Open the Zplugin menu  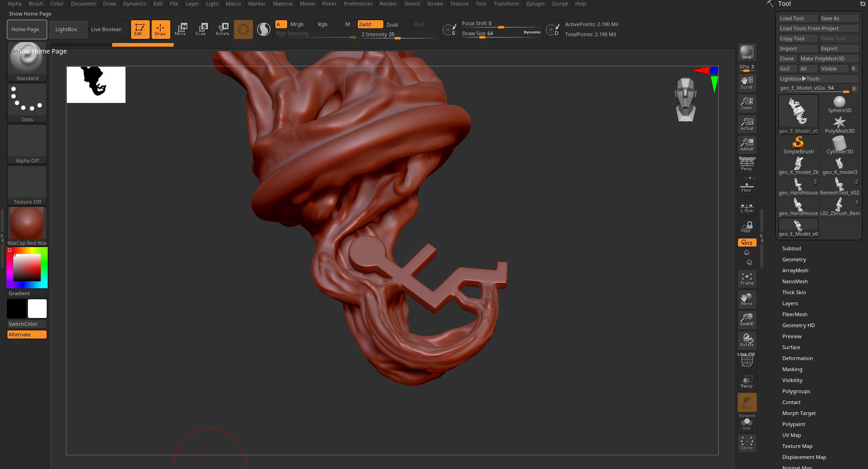[535, 4]
